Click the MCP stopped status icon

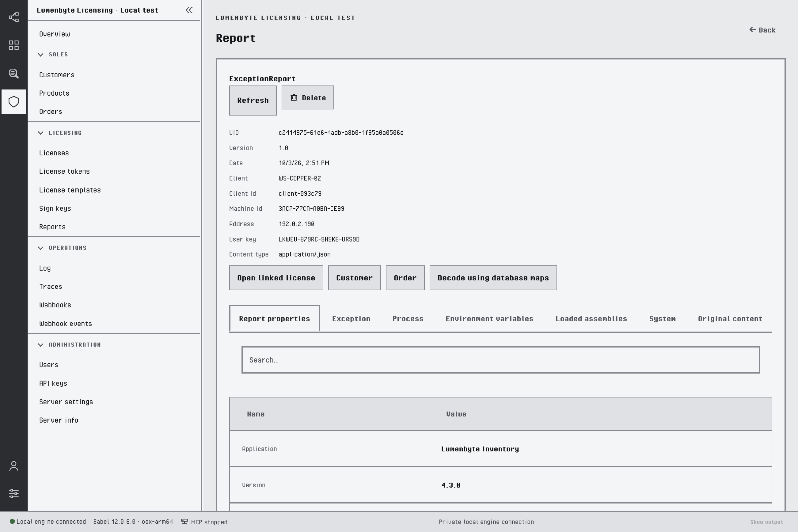pos(184,522)
